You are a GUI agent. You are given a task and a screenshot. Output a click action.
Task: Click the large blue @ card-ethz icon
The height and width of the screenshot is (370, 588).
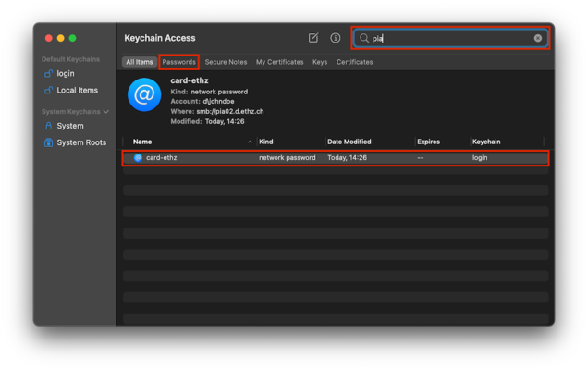(144, 94)
